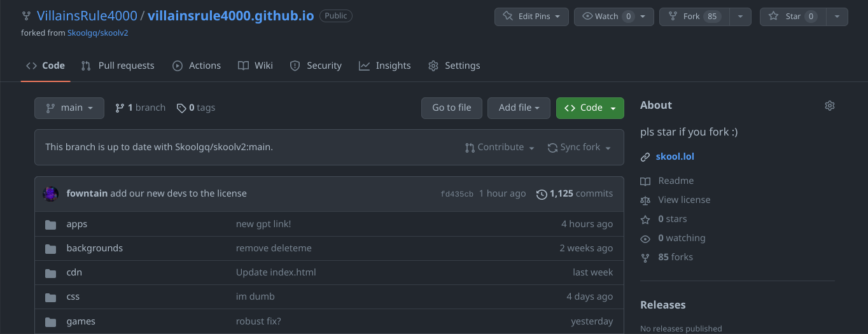Open the Add file dropdown

coord(519,108)
